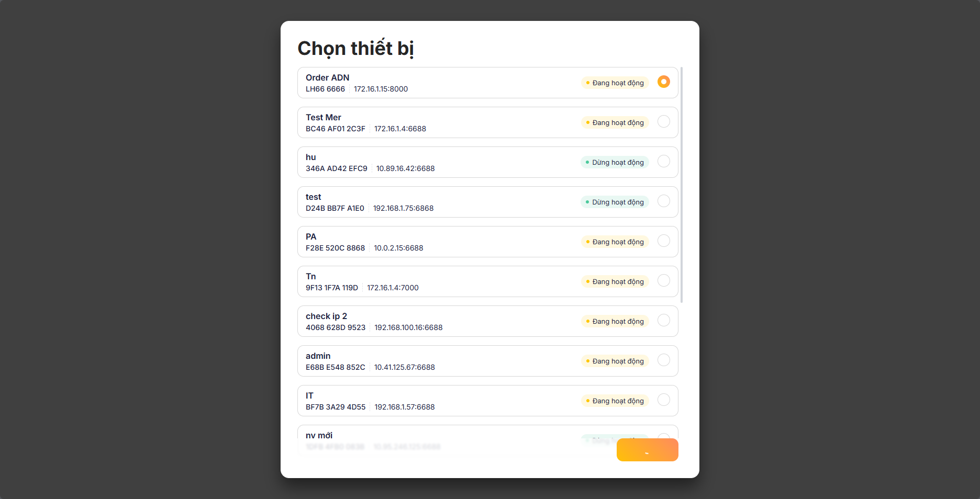Pick the admin device radio button
980x499 pixels.
(x=663, y=360)
